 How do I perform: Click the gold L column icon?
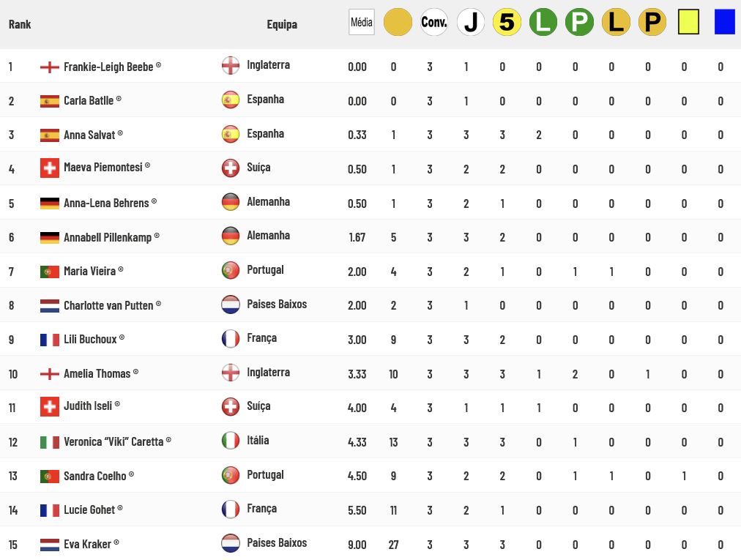(x=616, y=22)
